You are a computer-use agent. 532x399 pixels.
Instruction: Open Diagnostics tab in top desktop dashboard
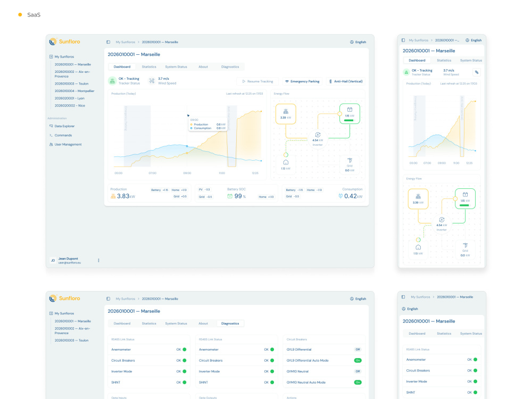230,67
